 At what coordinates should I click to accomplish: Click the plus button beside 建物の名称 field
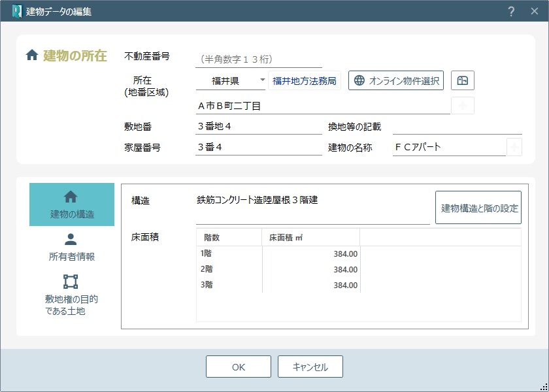click(514, 147)
